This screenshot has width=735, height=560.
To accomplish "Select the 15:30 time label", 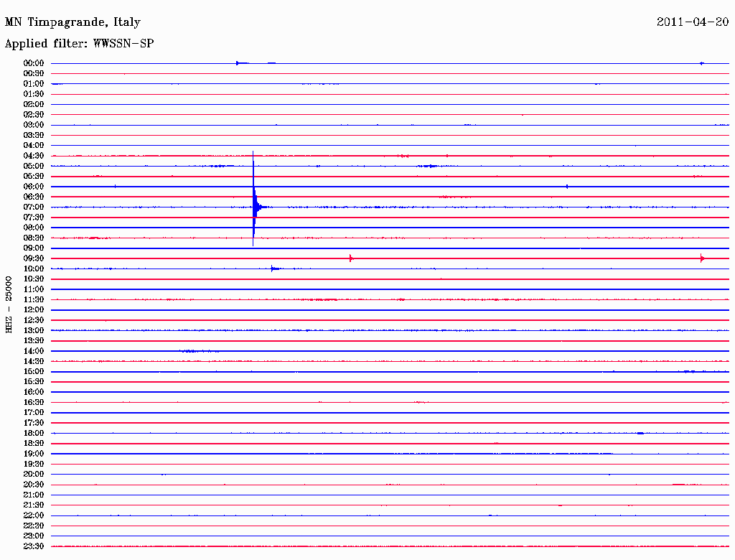I will [x=34, y=382].
